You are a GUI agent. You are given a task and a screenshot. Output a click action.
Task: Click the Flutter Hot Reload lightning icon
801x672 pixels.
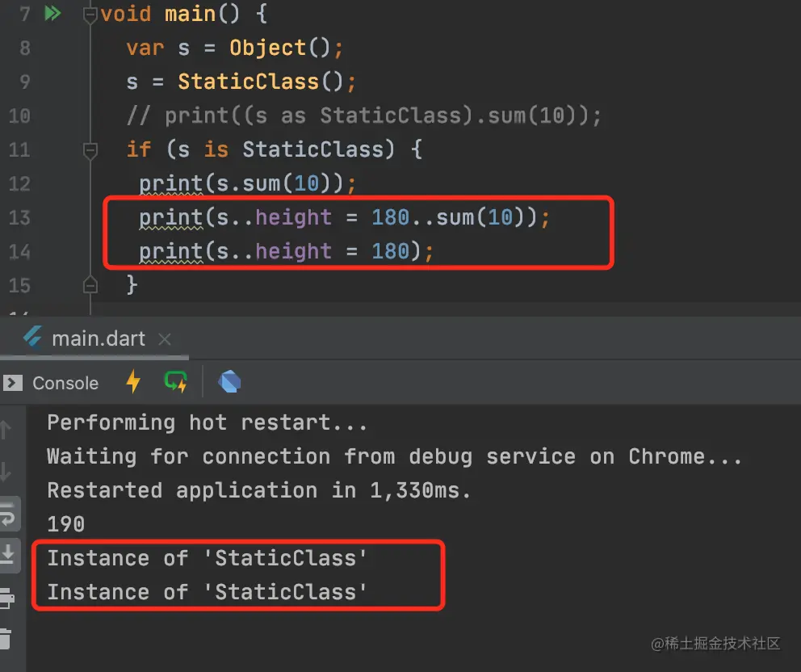133,381
